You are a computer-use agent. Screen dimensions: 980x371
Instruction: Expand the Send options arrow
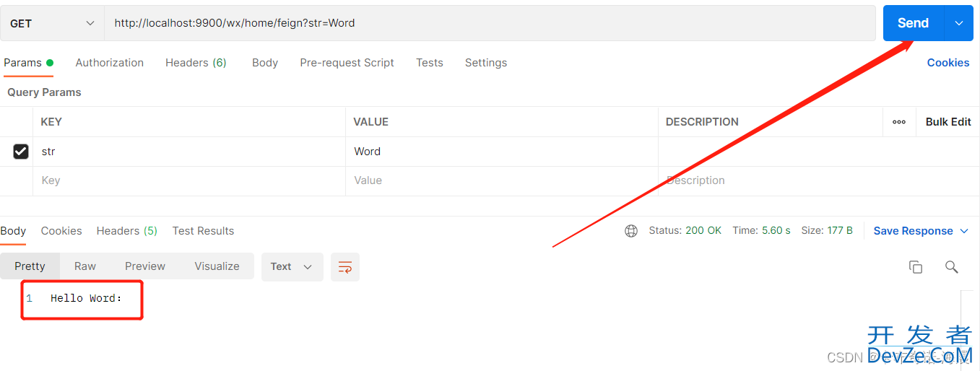point(959,23)
